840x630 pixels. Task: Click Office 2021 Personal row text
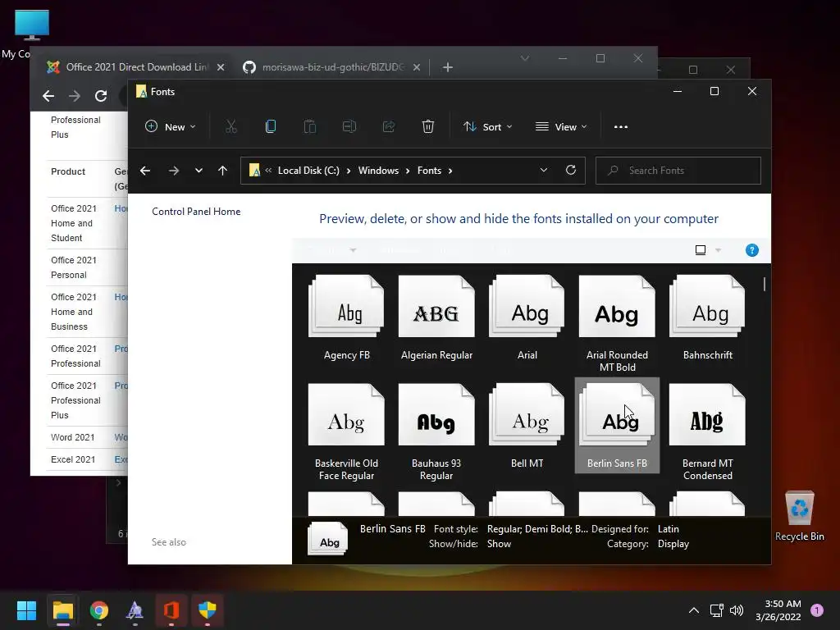74,267
